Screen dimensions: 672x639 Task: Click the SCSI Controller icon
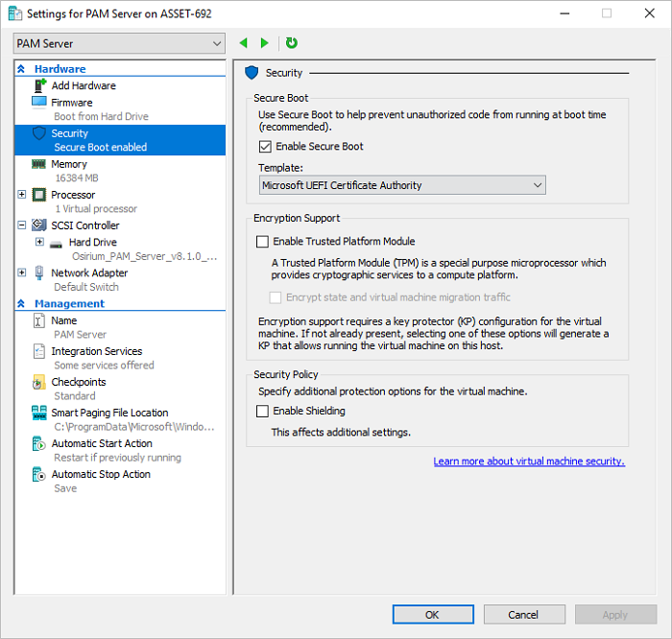click(39, 225)
